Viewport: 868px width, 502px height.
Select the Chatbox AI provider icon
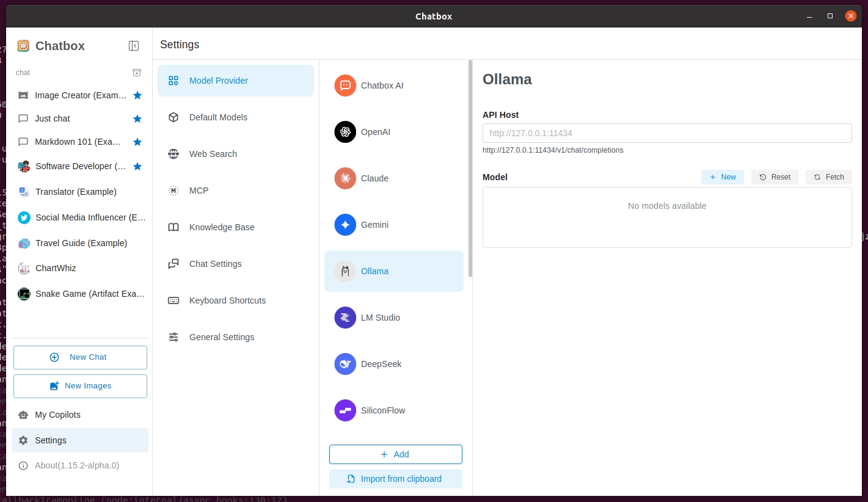pyautogui.click(x=345, y=85)
